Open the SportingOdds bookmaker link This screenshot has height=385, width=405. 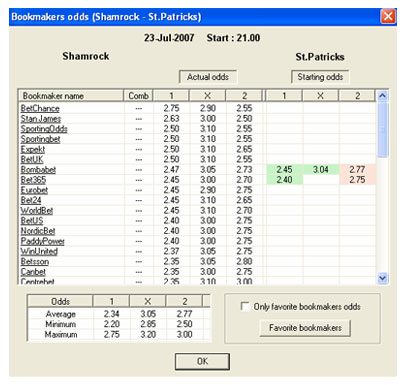[44, 129]
